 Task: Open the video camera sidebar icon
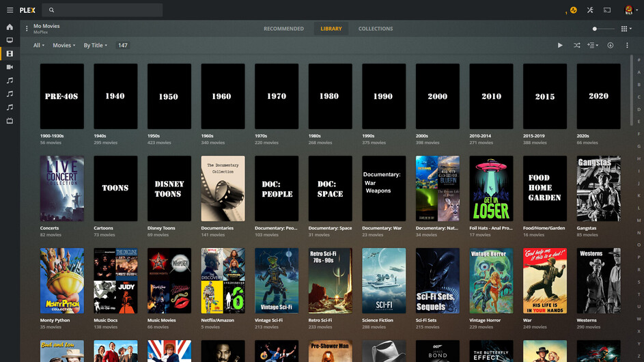pos(10,67)
